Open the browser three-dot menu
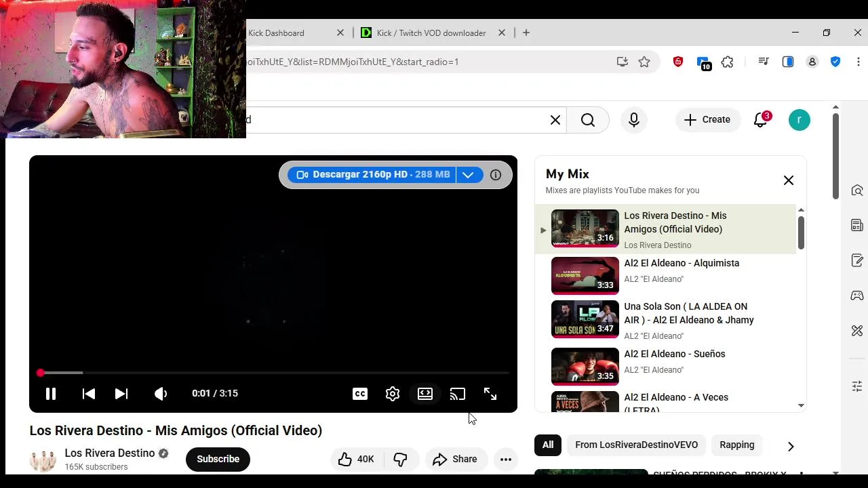Screen dimensions: 868x488 (859, 62)
